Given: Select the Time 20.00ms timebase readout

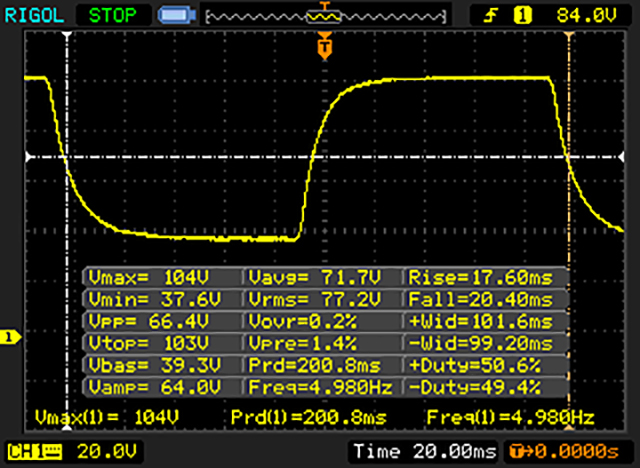Looking at the screenshot, I should tap(423, 449).
